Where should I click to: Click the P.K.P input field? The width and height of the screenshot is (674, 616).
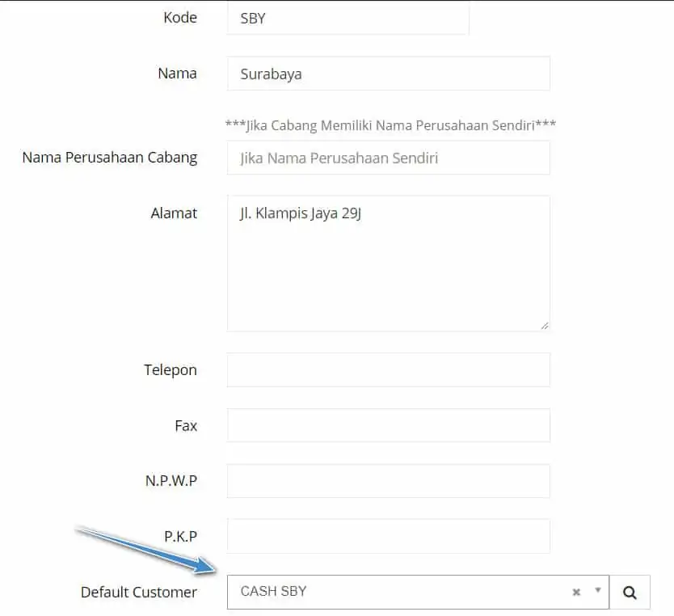click(388, 536)
